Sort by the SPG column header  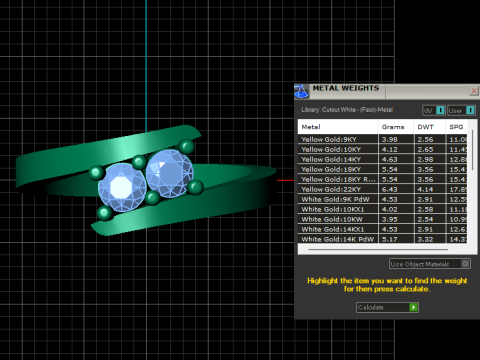point(456,127)
